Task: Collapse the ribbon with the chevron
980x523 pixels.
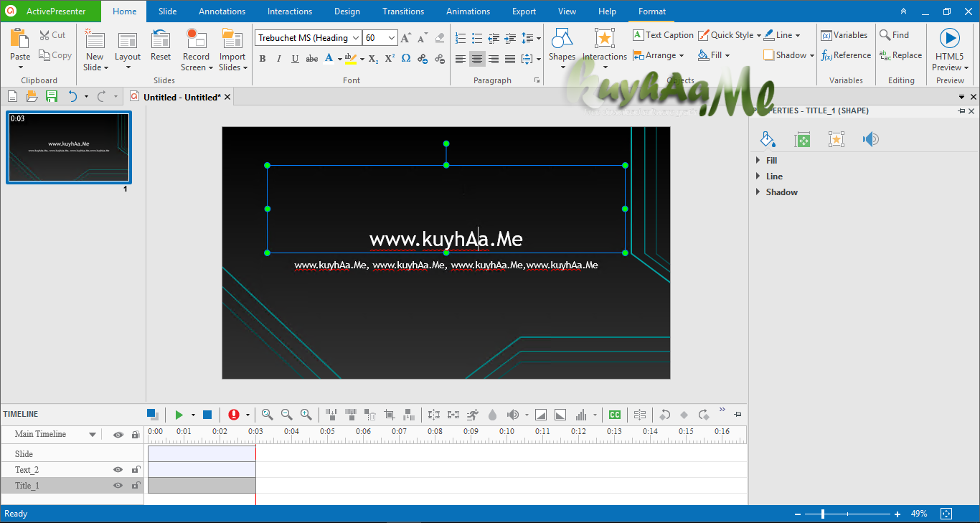Action: [903, 11]
